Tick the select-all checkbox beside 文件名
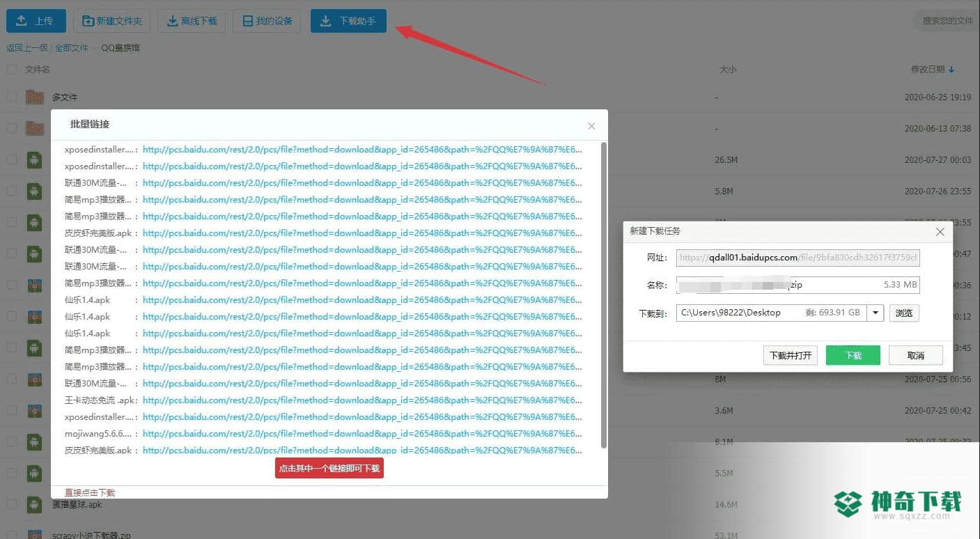This screenshot has height=539, width=980. 11,70
